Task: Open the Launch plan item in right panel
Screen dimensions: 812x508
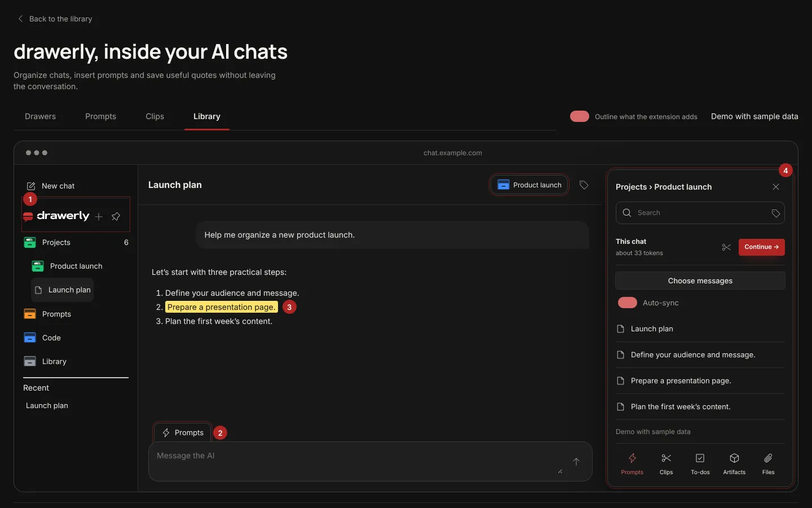Action: coord(700,329)
